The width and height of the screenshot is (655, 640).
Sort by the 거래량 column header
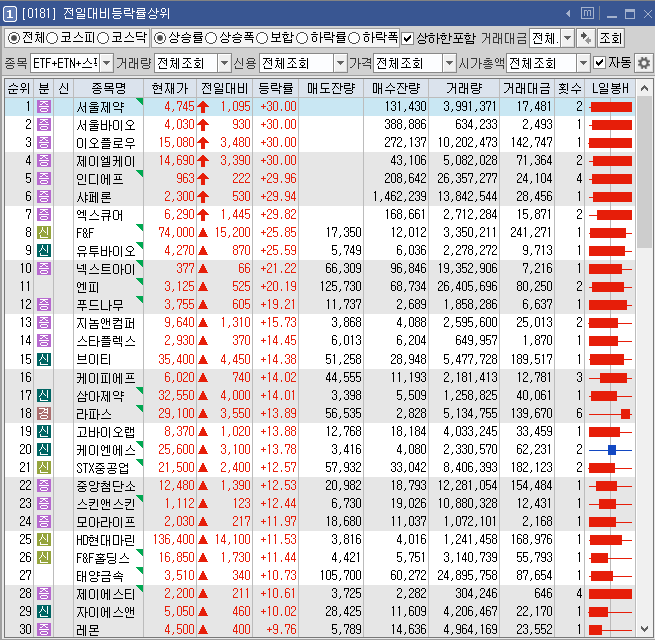464,88
